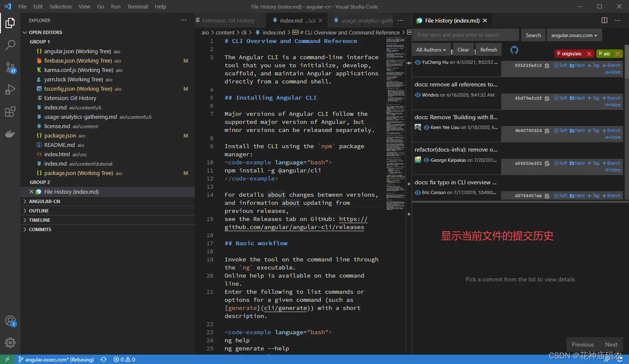Image resolution: width=629 pixels, height=364 pixels.
Task: View George Kalpakas commit via eye icon
Action: 427,160
